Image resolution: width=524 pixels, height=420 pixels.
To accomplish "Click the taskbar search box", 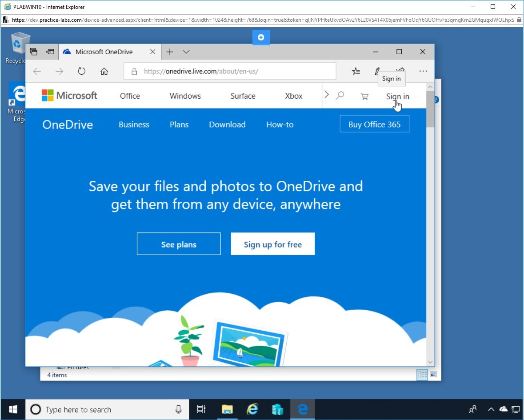I will point(107,409).
